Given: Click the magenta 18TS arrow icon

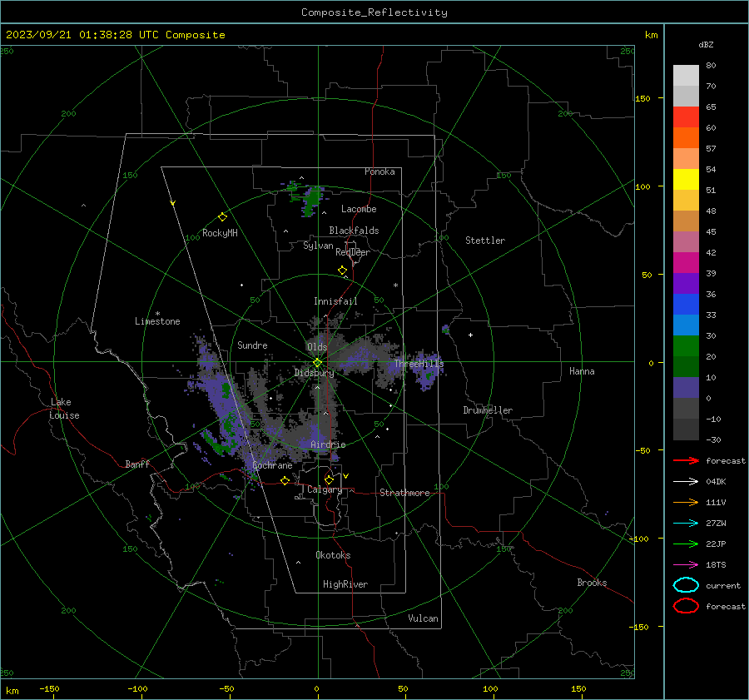Looking at the screenshot, I should click(x=686, y=565).
